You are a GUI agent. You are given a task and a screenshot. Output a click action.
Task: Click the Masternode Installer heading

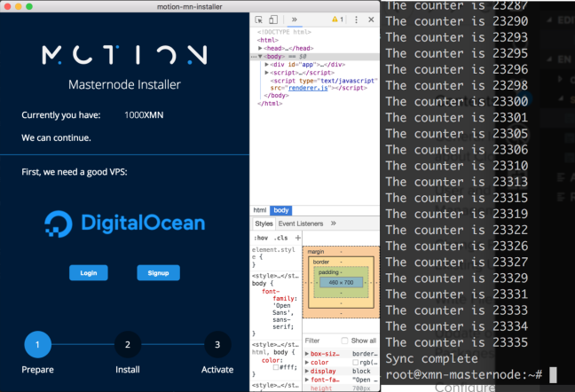[x=124, y=84]
